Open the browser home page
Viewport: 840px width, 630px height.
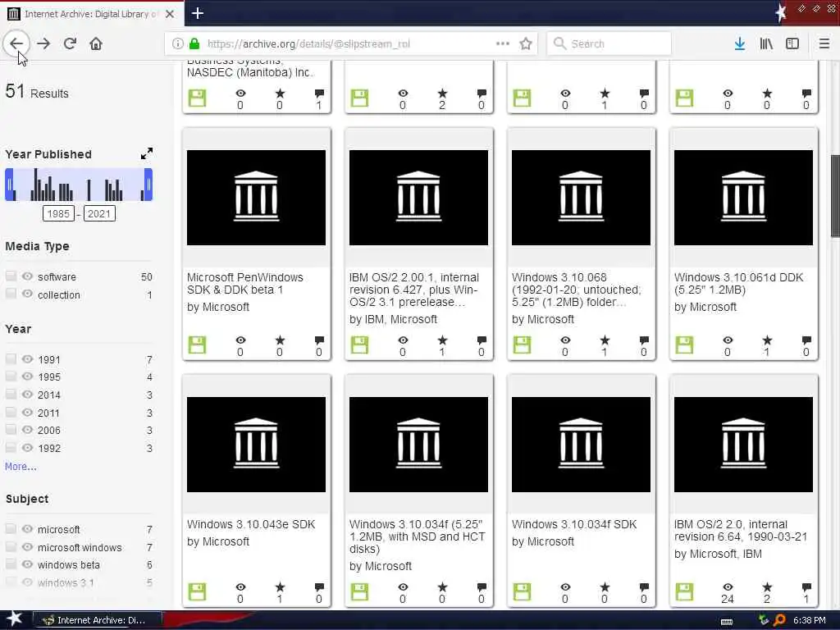click(96, 43)
